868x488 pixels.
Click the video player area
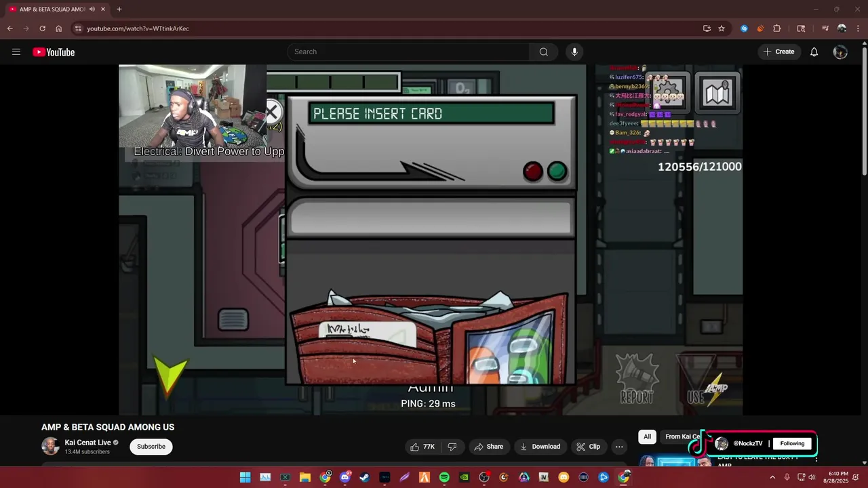pos(431,240)
